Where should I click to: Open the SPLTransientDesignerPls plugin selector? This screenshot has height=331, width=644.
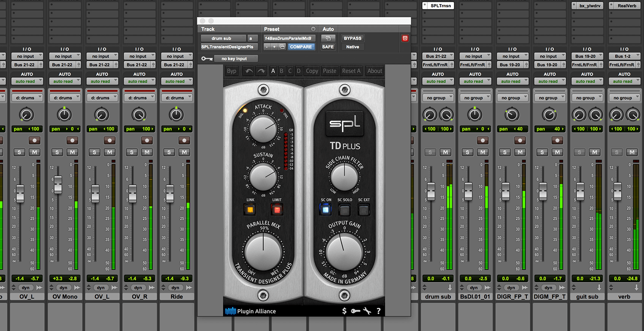point(230,47)
